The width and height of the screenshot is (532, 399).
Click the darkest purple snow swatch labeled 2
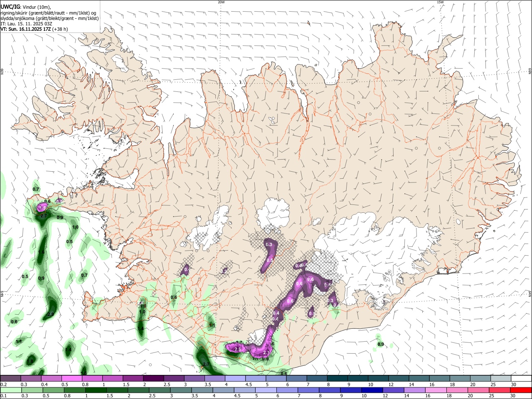click(x=153, y=378)
